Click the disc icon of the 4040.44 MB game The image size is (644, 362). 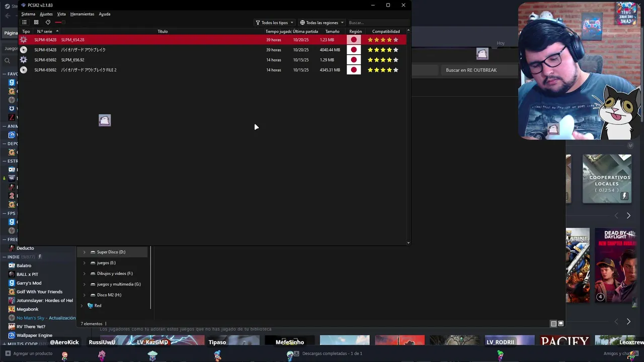coord(24,50)
